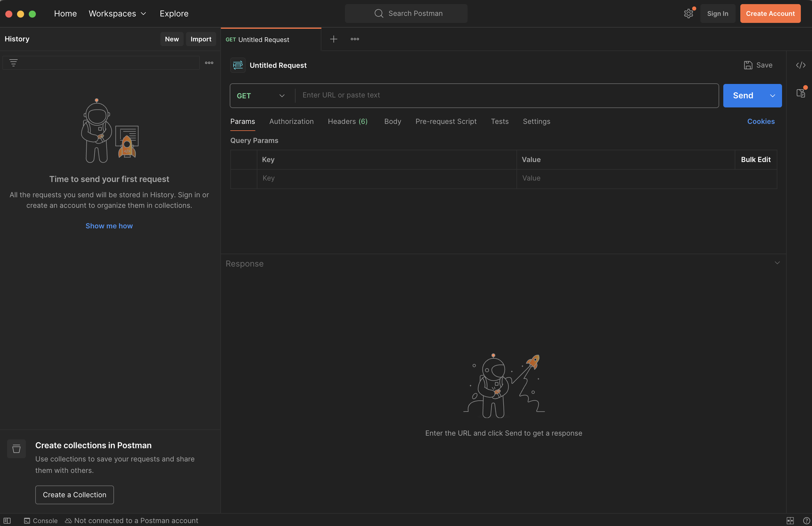Click the cloud not connected icon
This screenshot has height=526, width=812.
[68, 520]
